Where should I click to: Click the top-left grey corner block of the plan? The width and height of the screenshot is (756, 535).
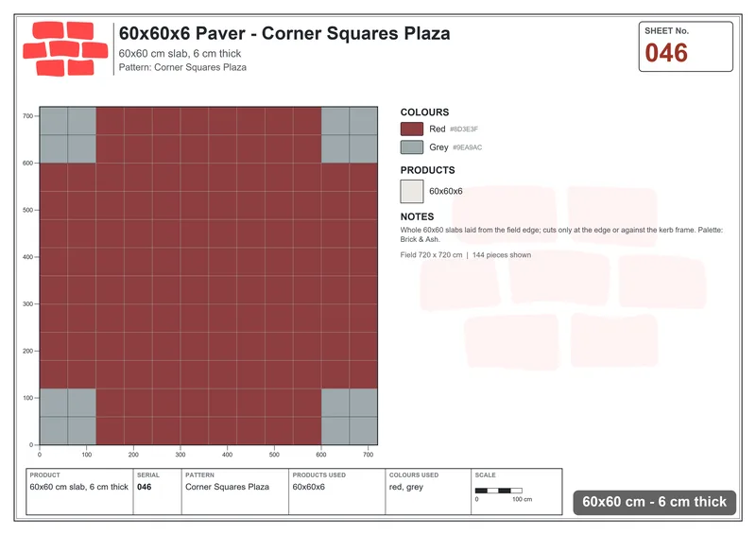click(x=67, y=135)
